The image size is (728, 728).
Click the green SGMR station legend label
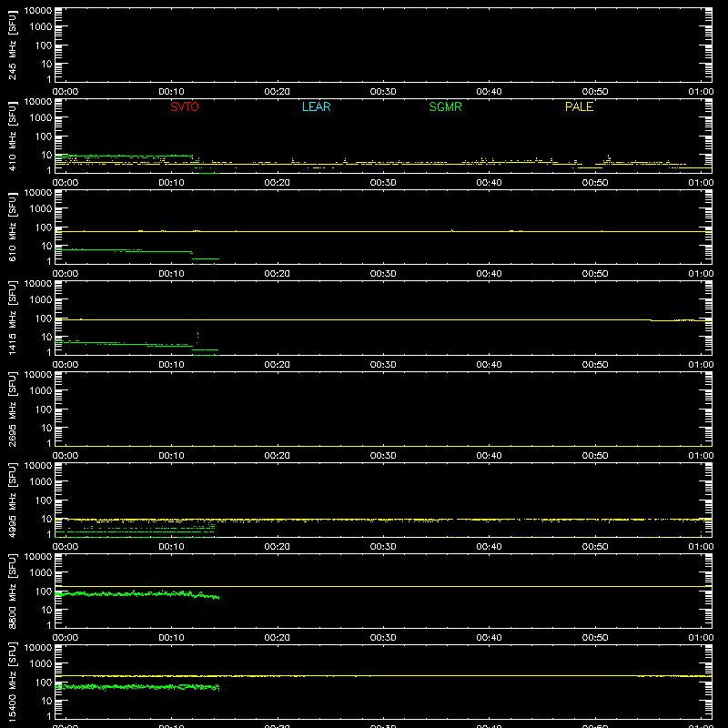click(x=445, y=106)
